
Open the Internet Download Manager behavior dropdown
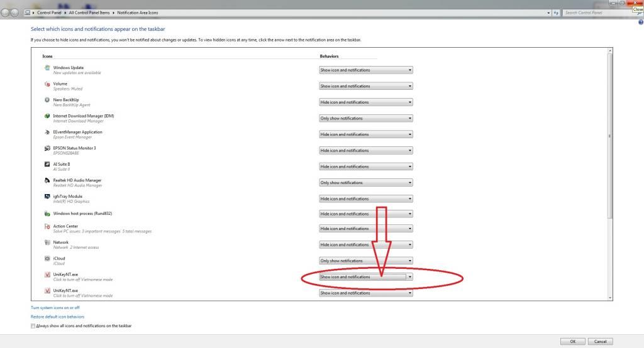click(x=366, y=118)
